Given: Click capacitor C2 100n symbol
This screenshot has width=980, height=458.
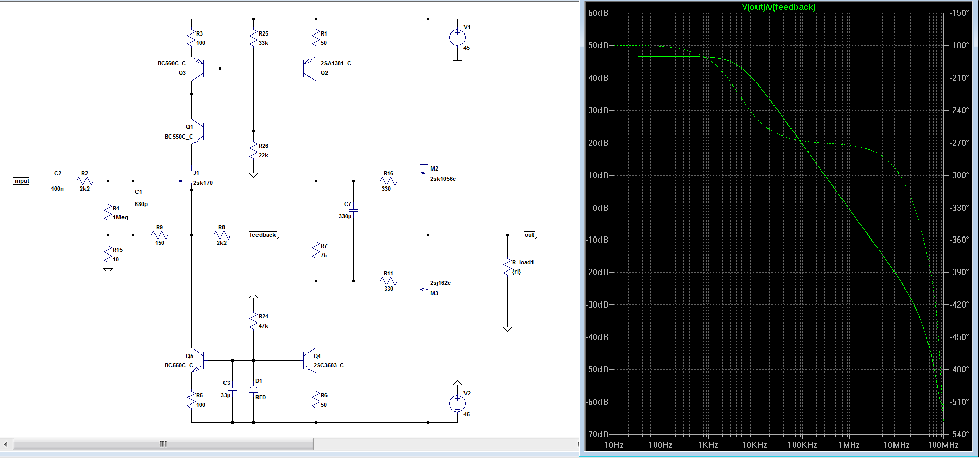Looking at the screenshot, I should [58, 181].
